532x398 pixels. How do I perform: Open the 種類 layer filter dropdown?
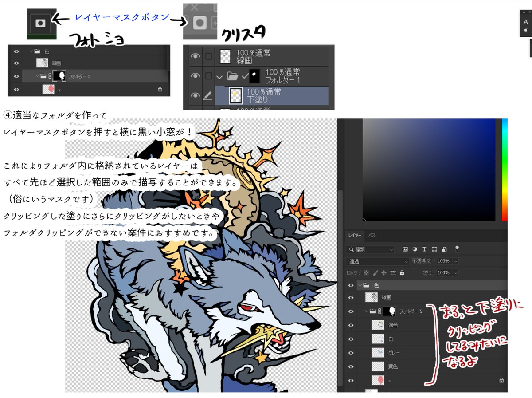point(370,250)
